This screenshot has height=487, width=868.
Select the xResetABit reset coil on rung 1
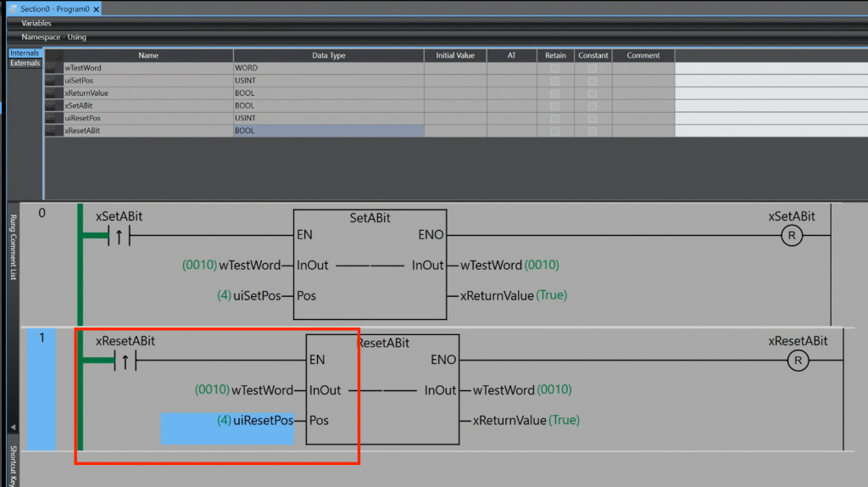(797, 361)
